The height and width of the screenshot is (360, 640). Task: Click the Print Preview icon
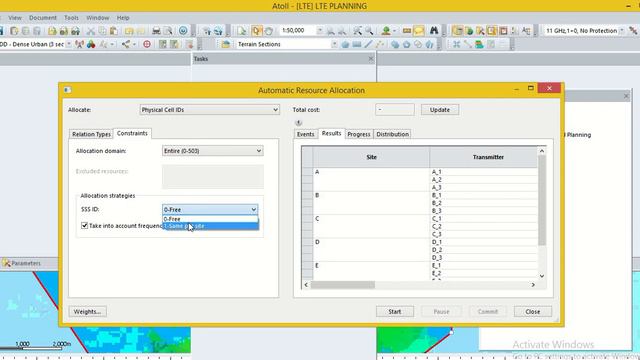(168, 31)
